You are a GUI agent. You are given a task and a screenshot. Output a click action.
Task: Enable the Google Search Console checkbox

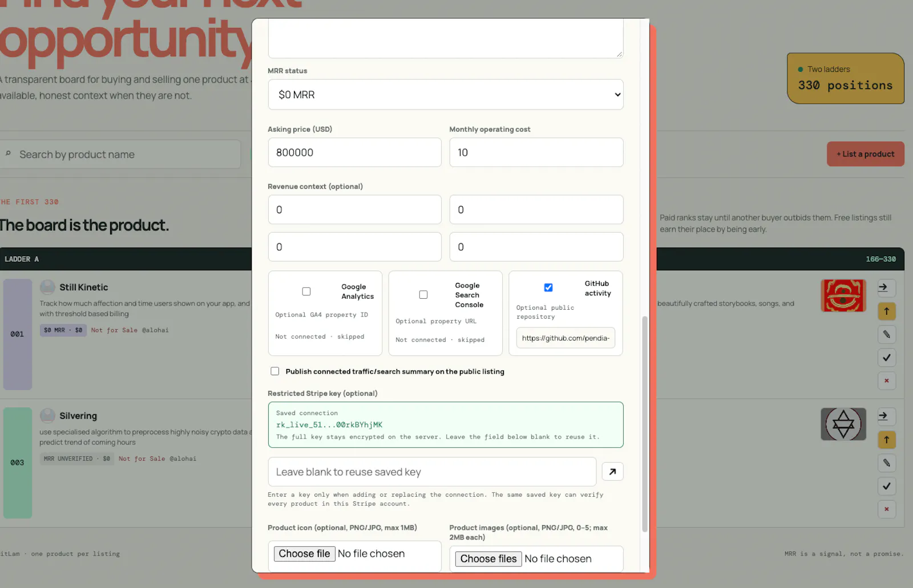coord(423,295)
